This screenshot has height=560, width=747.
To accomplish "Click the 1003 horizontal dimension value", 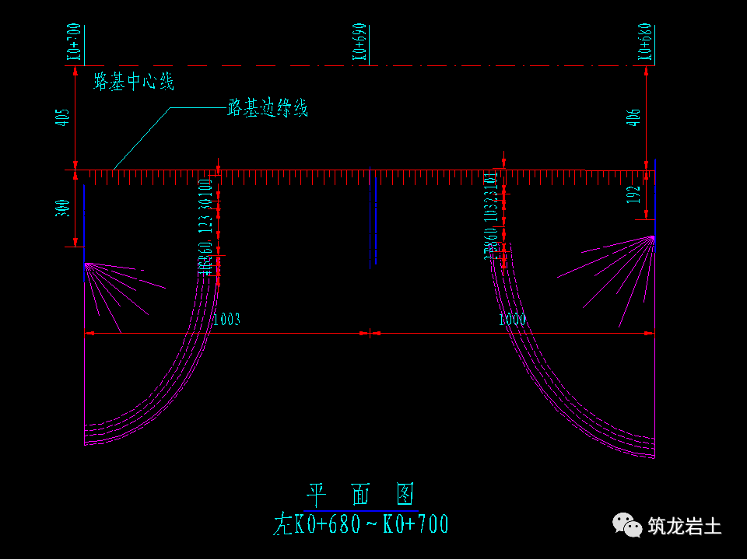I will (x=226, y=319).
